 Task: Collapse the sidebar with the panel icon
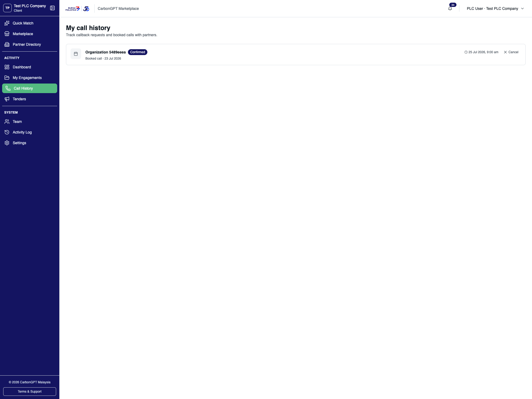[52, 8]
